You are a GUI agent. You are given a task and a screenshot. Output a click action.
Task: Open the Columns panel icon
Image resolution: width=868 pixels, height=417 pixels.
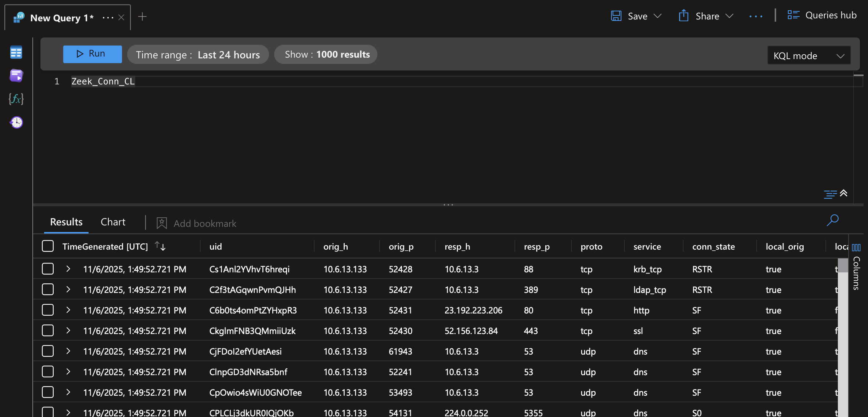(x=856, y=248)
